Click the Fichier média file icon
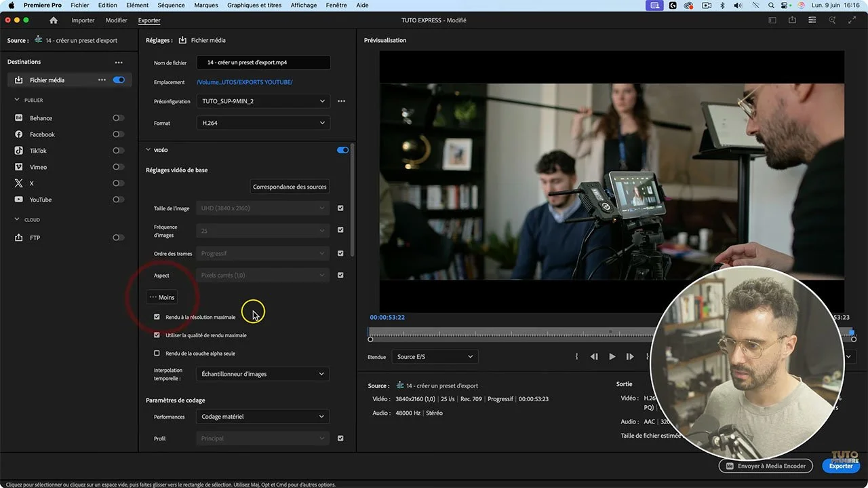The height and width of the screenshot is (488, 868). click(x=19, y=80)
